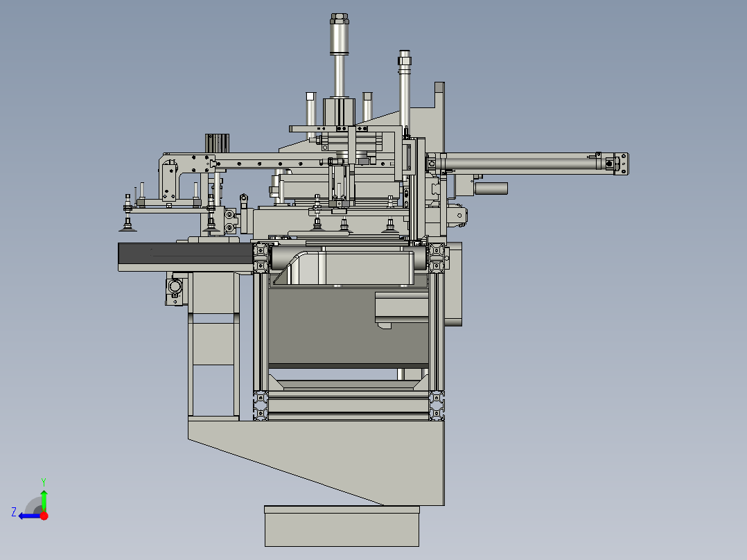This screenshot has height=560, width=747.
Task: Select the rectangular base block at bottom
Action: point(342,526)
